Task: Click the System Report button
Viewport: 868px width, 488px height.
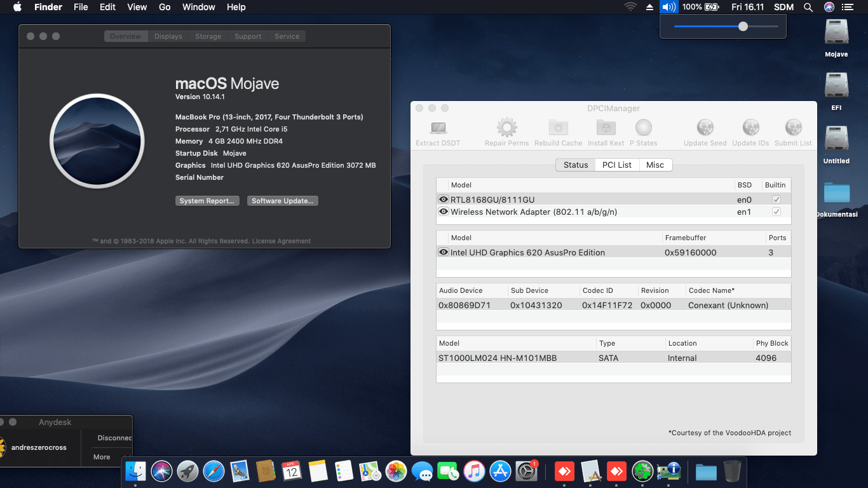Action: point(207,201)
